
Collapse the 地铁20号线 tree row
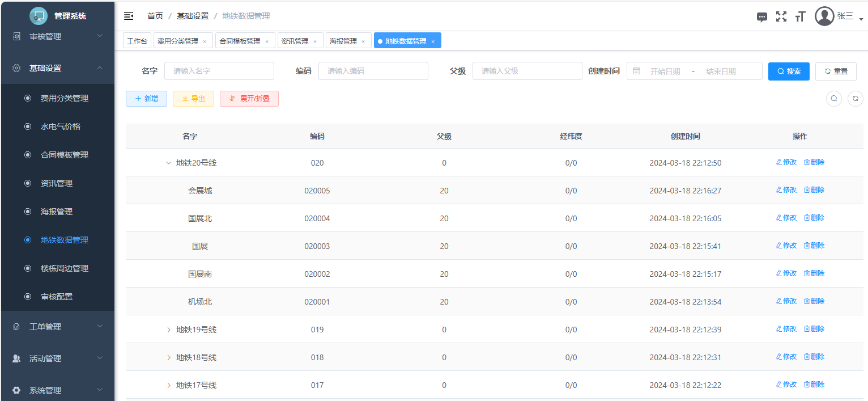(168, 163)
